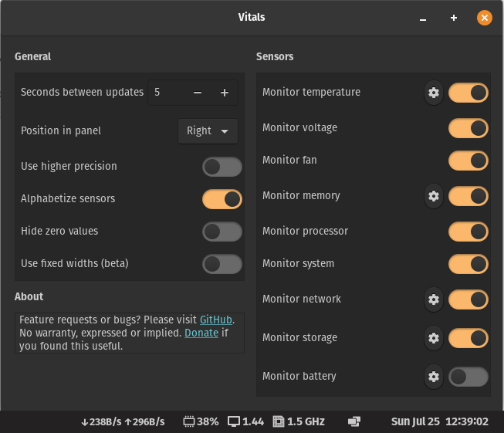Open temperature monitor settings gear
The height and width of the screenshot is (433, 504).
pyautogui.click(x=434, y=93)
